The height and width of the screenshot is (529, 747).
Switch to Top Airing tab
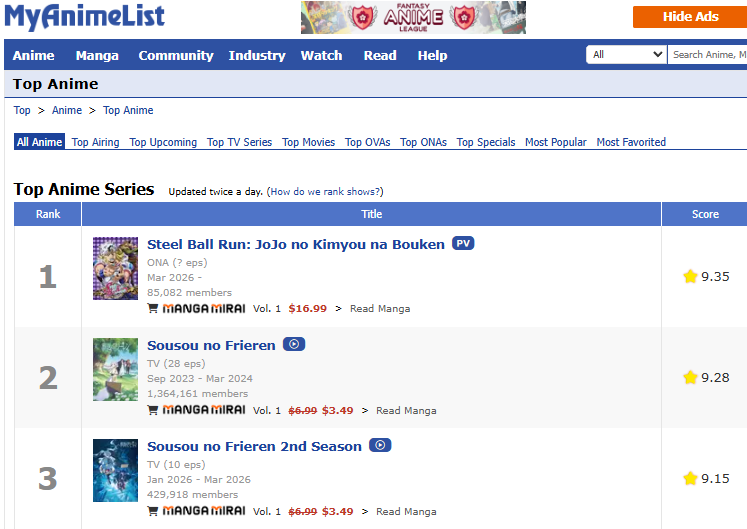tap(95, 142)
